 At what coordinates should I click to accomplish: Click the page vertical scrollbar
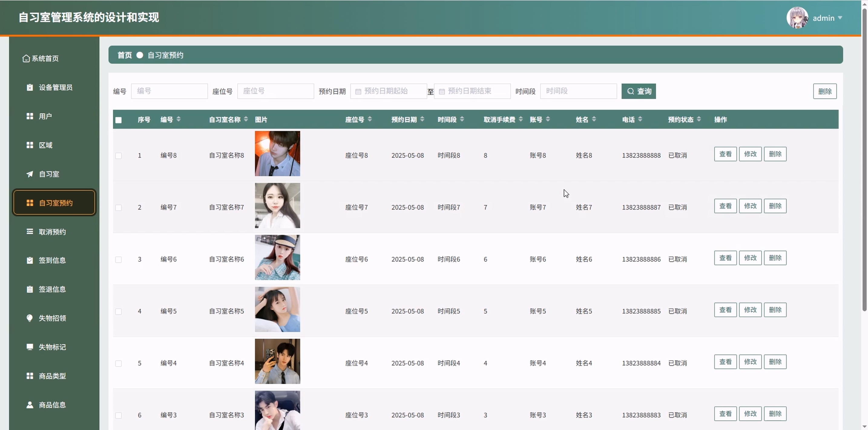pyautogui.click(x=864, y=158)
